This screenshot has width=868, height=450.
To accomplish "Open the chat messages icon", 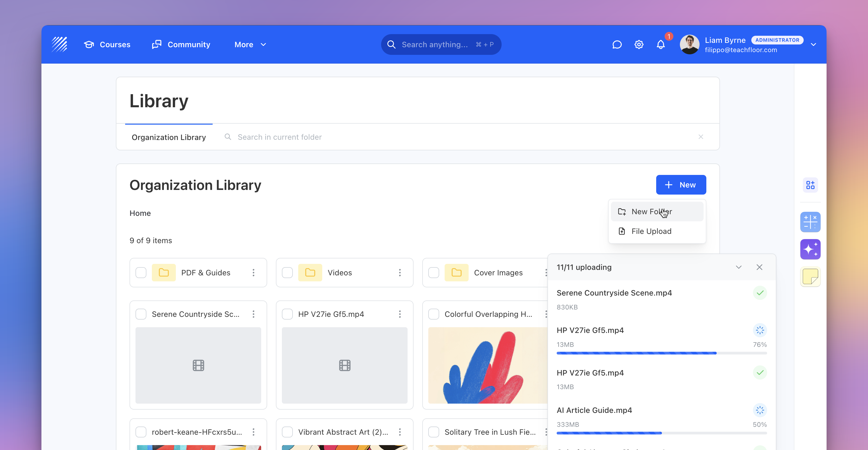I will coord(617,44).
